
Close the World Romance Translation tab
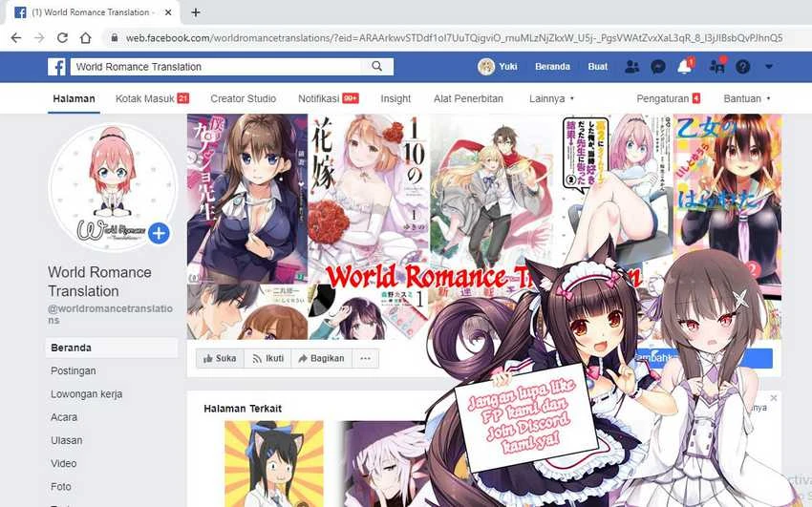pos(168,12)
